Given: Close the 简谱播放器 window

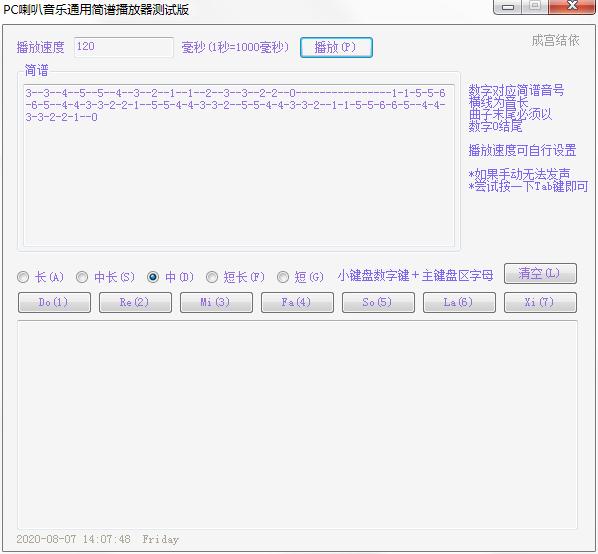Looking at the screenshot, I should coord(571,6).
